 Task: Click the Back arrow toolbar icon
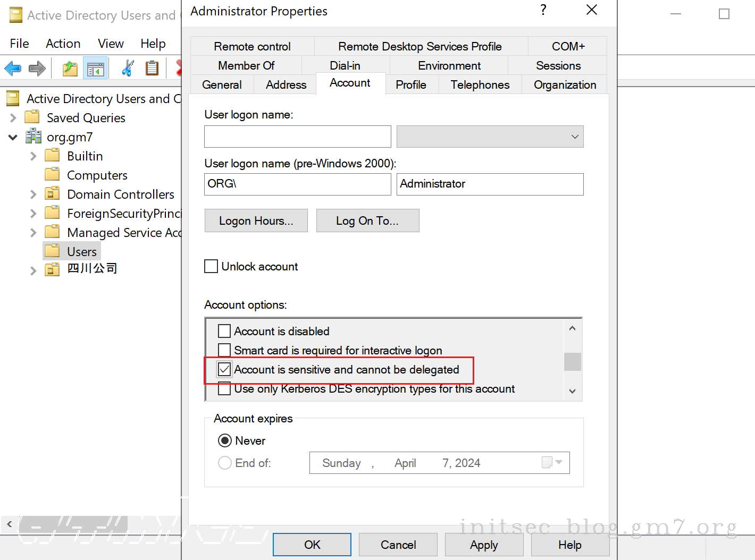13,69
